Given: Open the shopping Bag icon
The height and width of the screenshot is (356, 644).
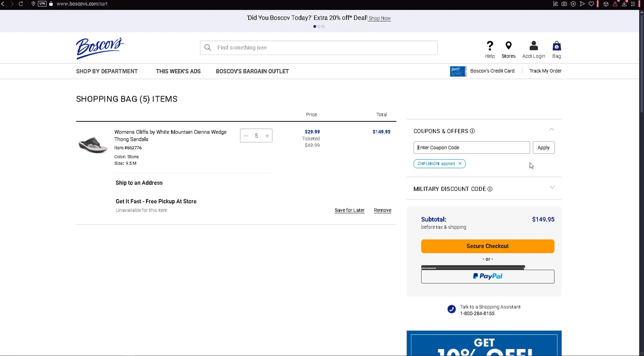Looking at the screenshot, I should coord(556,45).
